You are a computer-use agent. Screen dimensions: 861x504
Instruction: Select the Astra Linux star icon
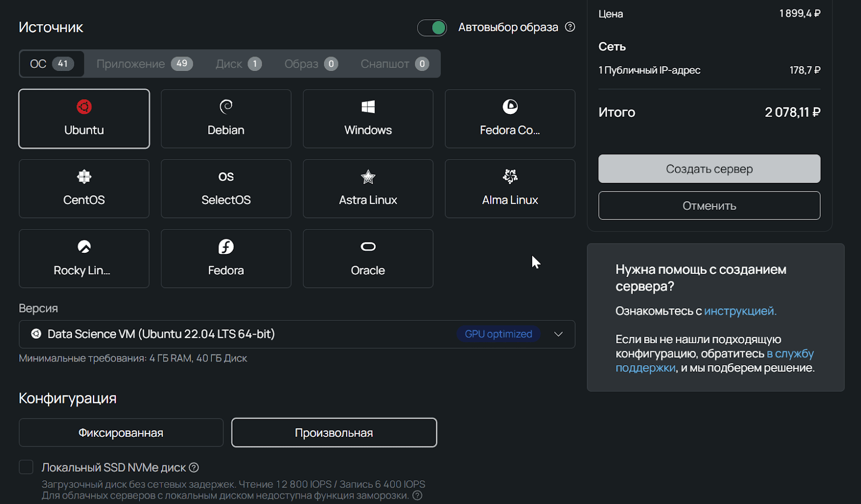pyautogui.click(x=368, y=177)
